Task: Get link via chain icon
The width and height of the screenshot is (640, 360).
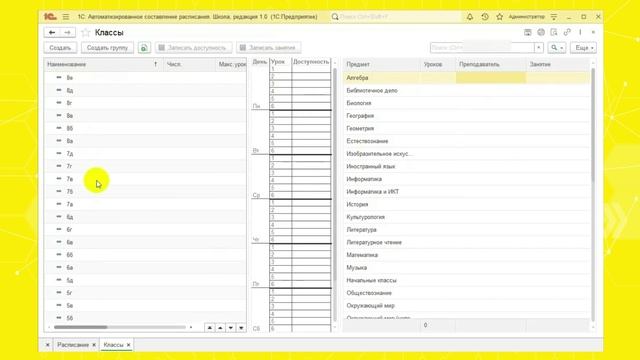Action: 567,32
